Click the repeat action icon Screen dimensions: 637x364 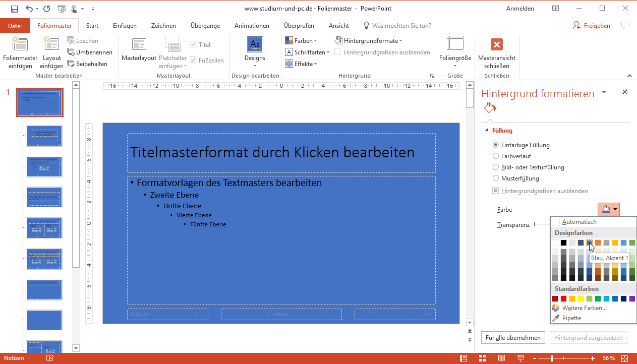pyautogui.click(x=47, y=9)
